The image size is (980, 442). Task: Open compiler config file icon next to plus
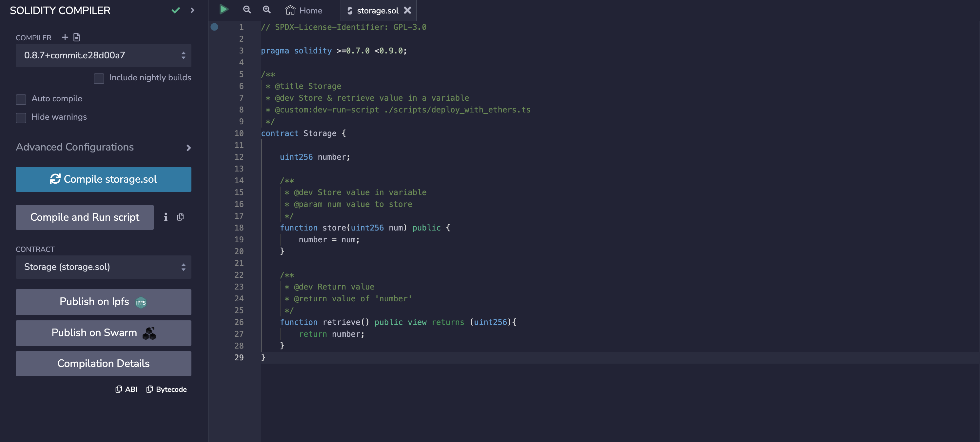(x=77, y=37)
